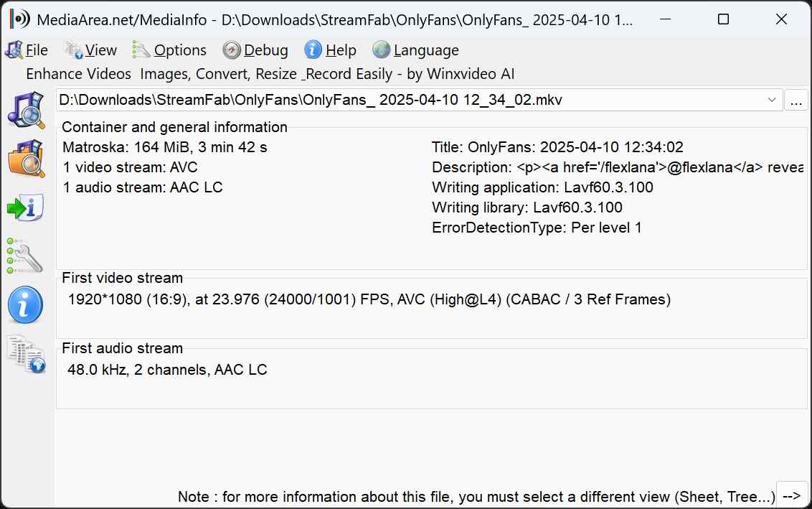Open the File menu

tap(27, 50)
